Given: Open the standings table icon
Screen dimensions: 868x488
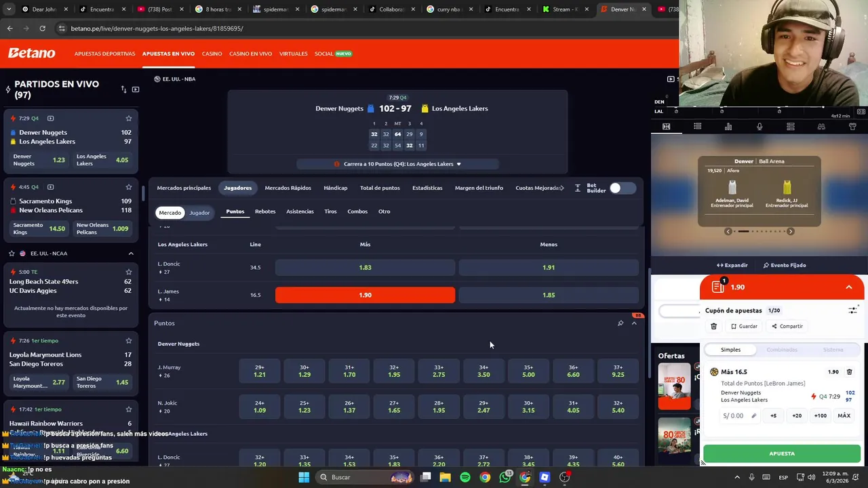Looking at the screenshot, I should (791, 127).
